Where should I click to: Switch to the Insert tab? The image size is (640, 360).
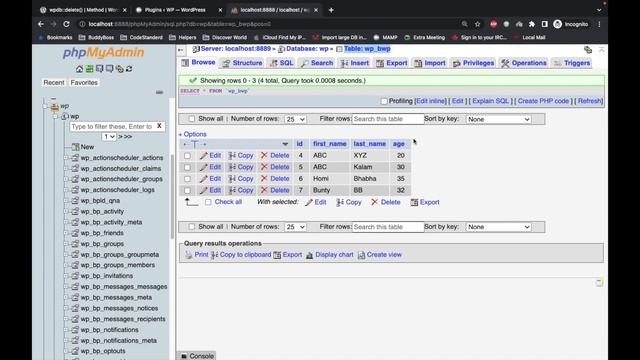click(355, 63)
